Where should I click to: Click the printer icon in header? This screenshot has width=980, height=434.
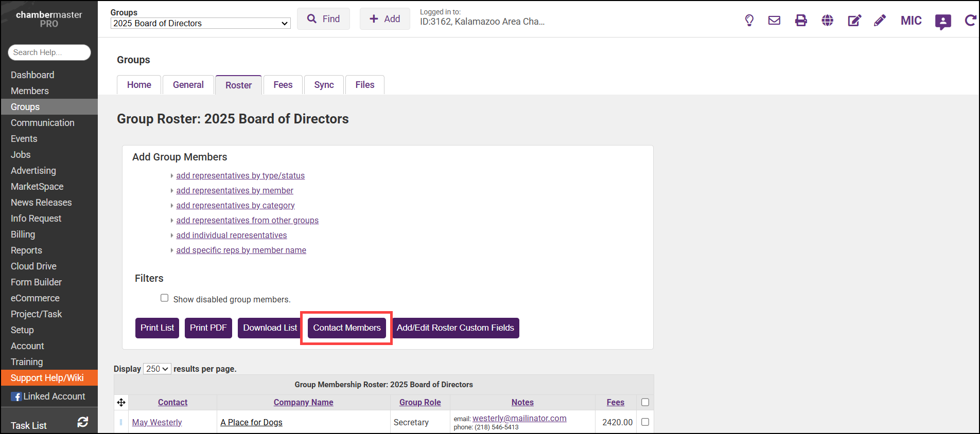[801, 21]
